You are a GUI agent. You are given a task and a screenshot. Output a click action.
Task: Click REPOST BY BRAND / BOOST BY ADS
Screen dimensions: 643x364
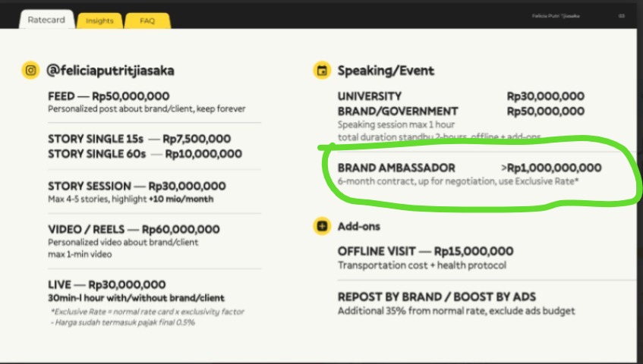449,297
